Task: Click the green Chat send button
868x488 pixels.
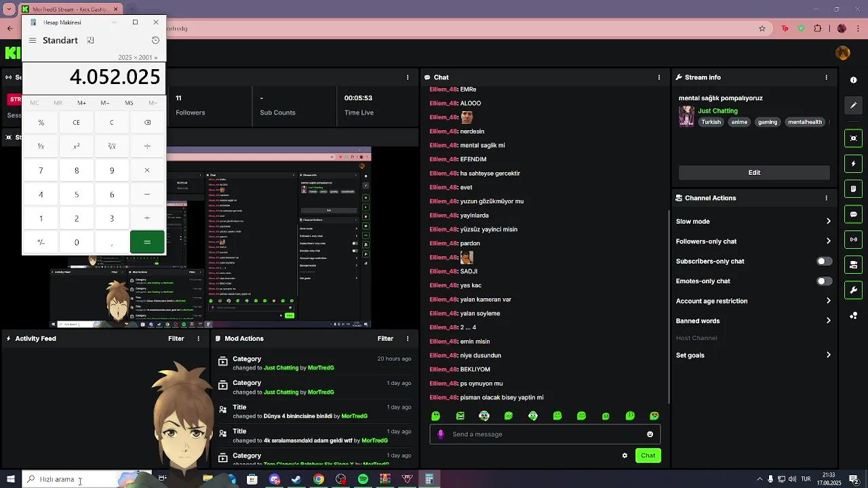Action: 648,455
